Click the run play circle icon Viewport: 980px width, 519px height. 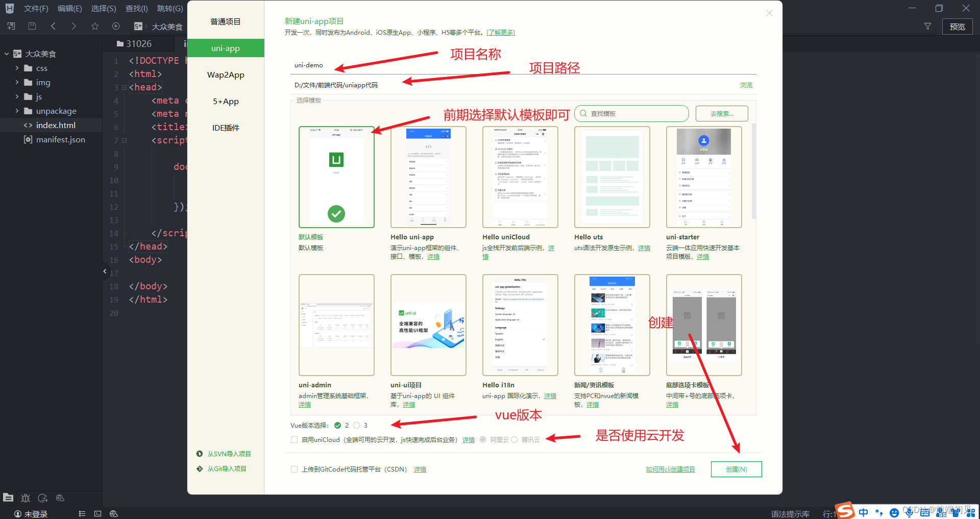pos(116,26)
